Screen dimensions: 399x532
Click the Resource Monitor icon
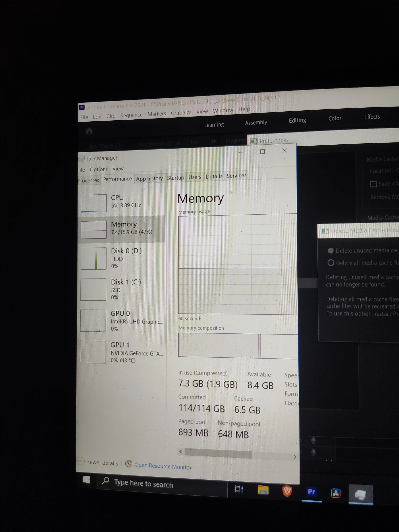[x=129, y=464]
